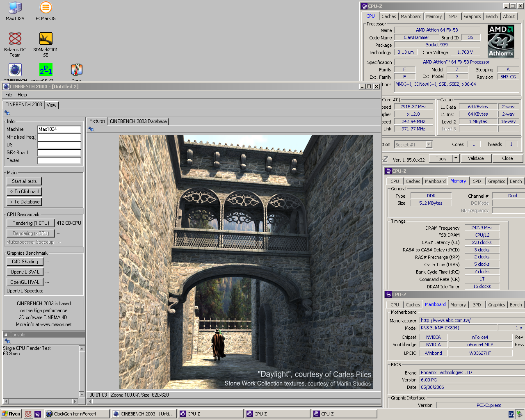Click Close button in CPU-Z
The image size is (525, 420).
click(x=507, y=158)
